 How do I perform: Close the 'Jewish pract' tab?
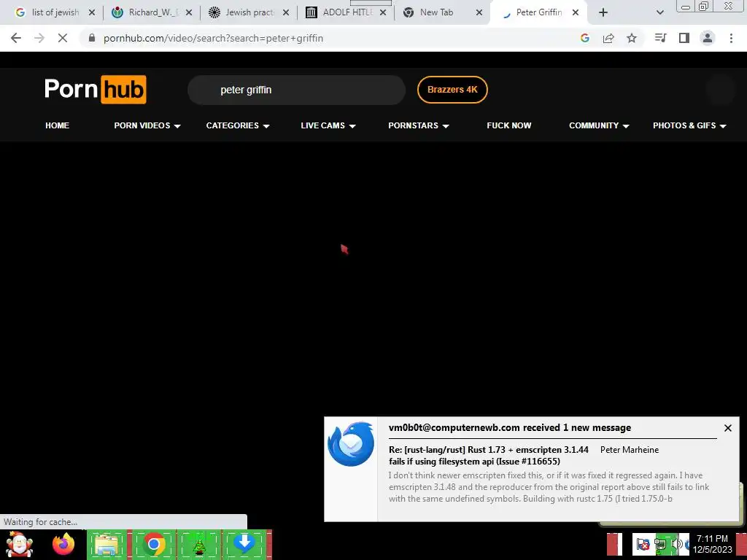pos(286,12)
